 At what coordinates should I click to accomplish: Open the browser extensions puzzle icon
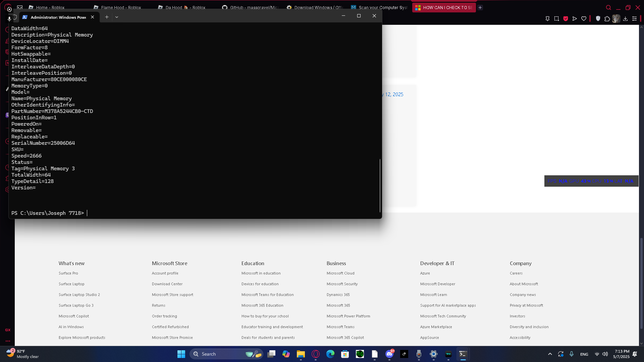point(607,19)
